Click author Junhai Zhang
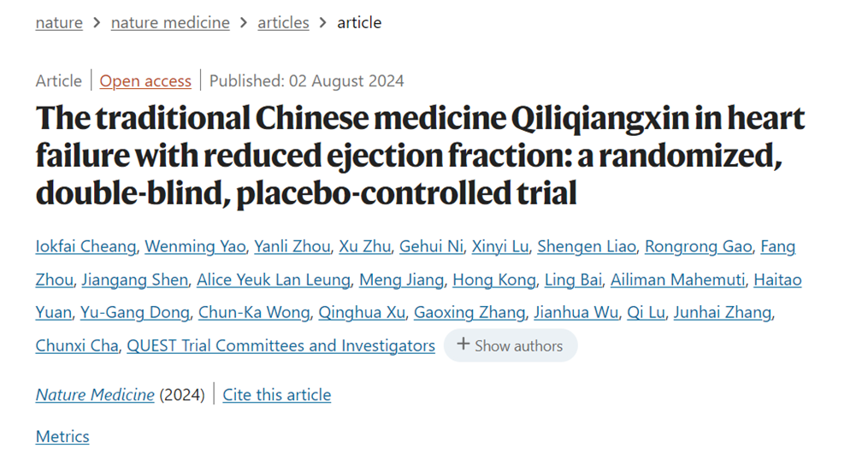This screenshot has width=868, height=454. pyautogui.click(x=722, y=312)
